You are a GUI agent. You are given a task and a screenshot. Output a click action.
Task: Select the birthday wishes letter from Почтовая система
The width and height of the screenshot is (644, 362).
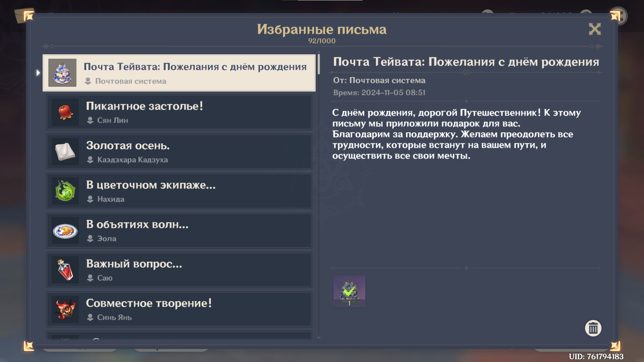[x=195, y=73]
